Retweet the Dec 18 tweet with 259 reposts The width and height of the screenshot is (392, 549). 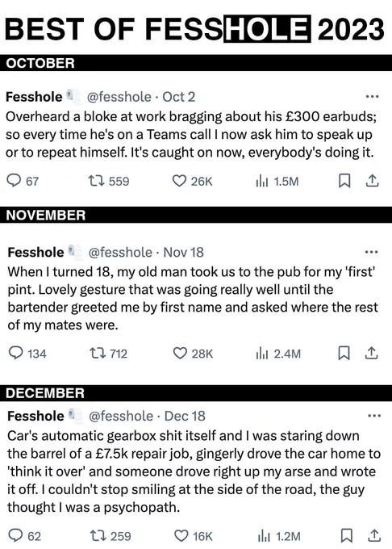click(x=111, y=536)
